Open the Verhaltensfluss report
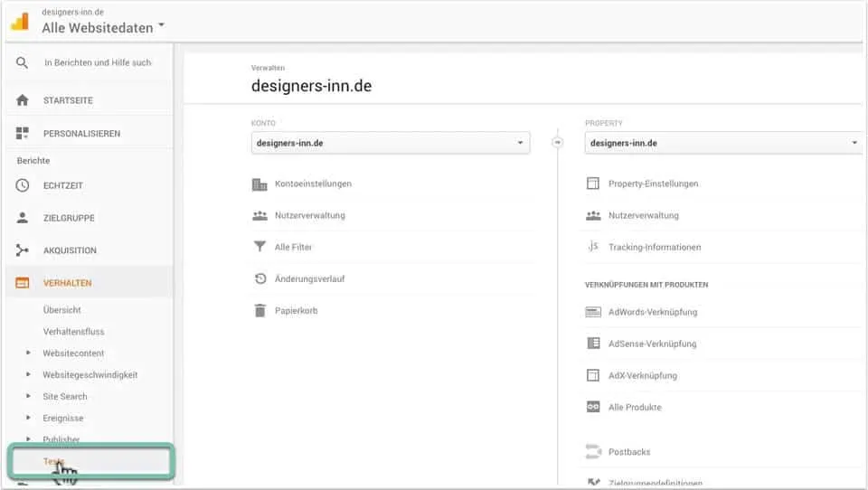The width and height of the screenshot is (868, 490). click(73, 332)
